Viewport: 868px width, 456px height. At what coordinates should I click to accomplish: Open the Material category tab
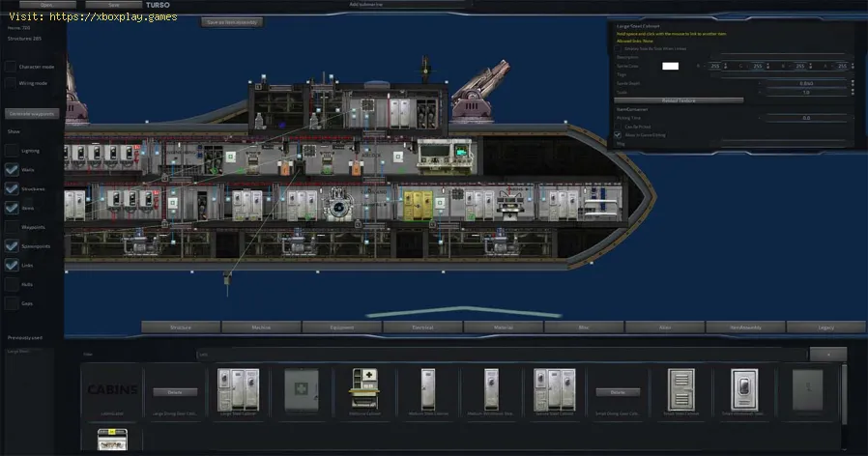tap(504, 328)
